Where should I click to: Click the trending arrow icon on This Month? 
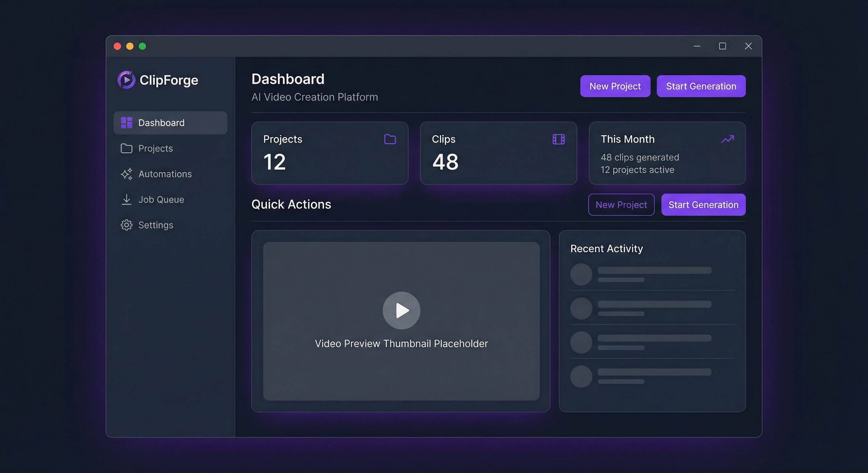727,139
